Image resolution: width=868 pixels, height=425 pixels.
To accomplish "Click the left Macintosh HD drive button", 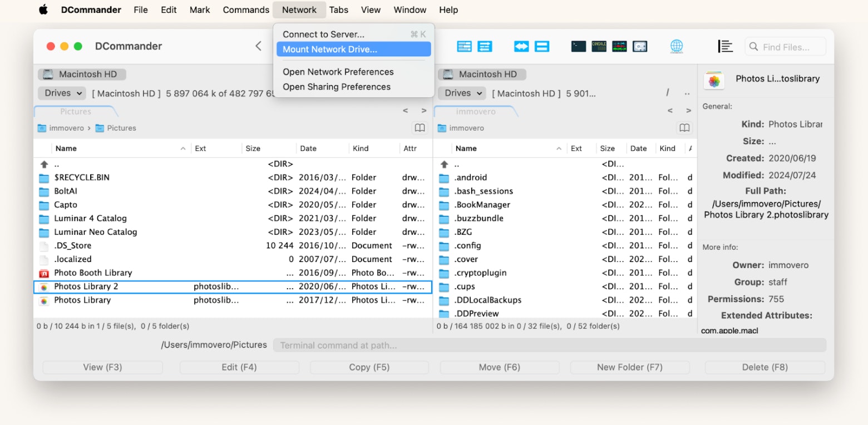I will (82, 74).
